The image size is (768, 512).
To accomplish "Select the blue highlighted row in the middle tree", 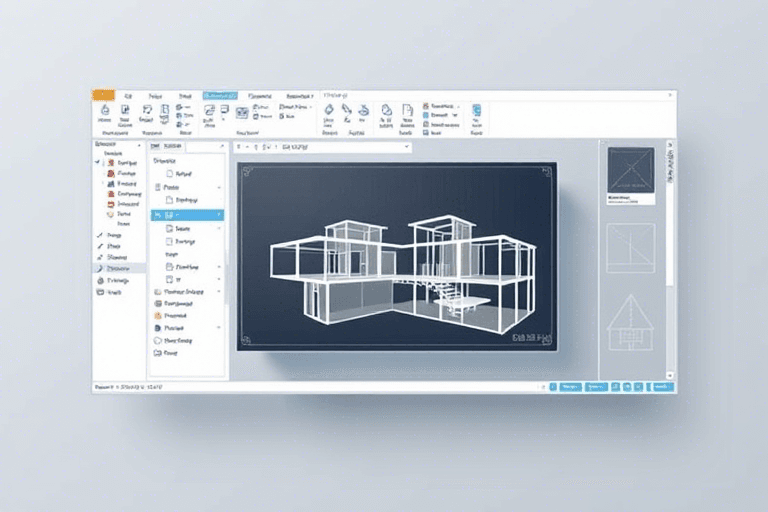I will pyautogui.click(x=187, y=215).
